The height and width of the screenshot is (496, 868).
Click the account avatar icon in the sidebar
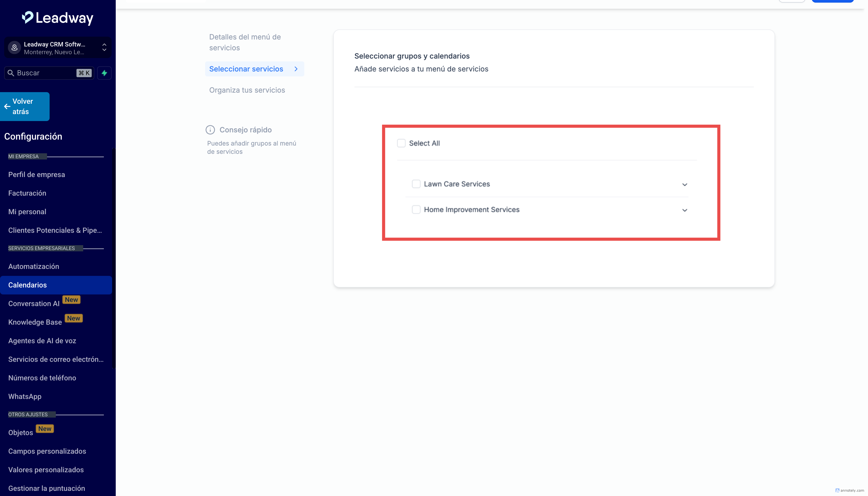(14, 48)
